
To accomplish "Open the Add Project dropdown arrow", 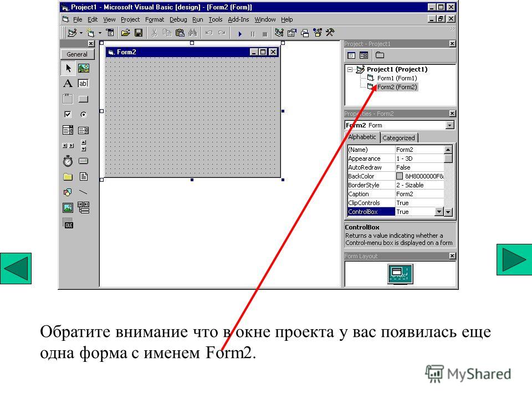I will (81, 33).
